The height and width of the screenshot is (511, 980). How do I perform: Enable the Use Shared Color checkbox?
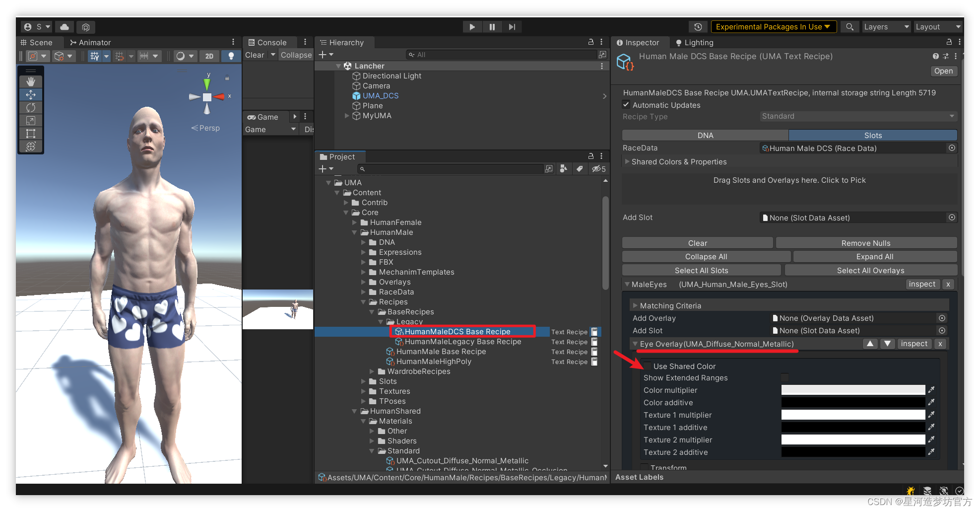point(647,366)
